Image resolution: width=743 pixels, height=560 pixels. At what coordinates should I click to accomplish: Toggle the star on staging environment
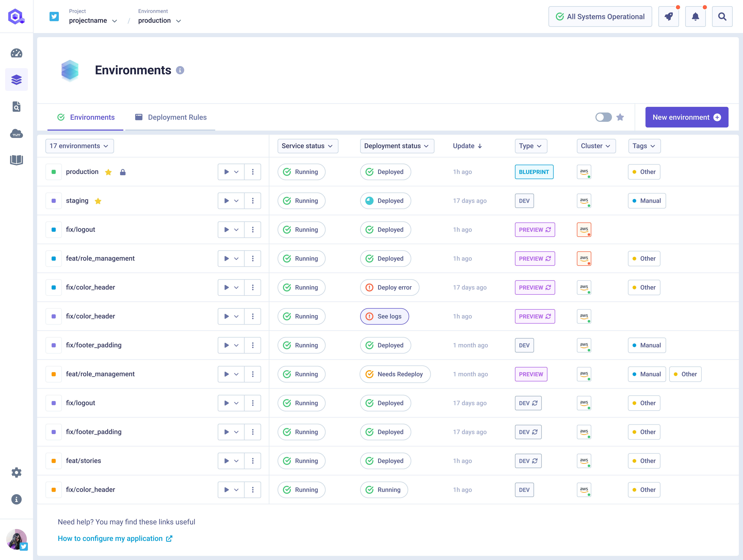point(98,201)
